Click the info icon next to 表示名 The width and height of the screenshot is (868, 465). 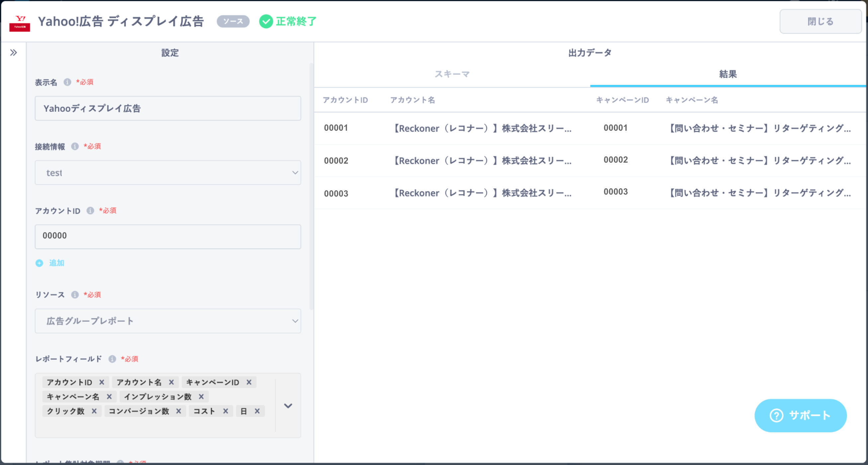(67, 82)
